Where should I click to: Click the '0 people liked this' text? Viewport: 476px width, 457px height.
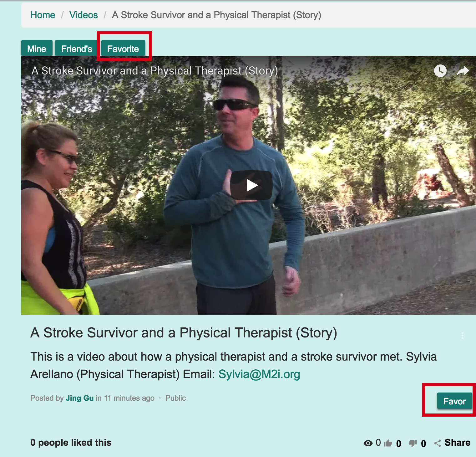click(71, 442)
